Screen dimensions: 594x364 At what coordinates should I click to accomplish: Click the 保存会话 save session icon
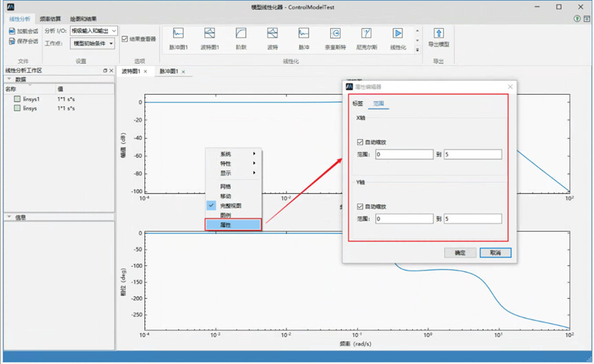point(12,41)
